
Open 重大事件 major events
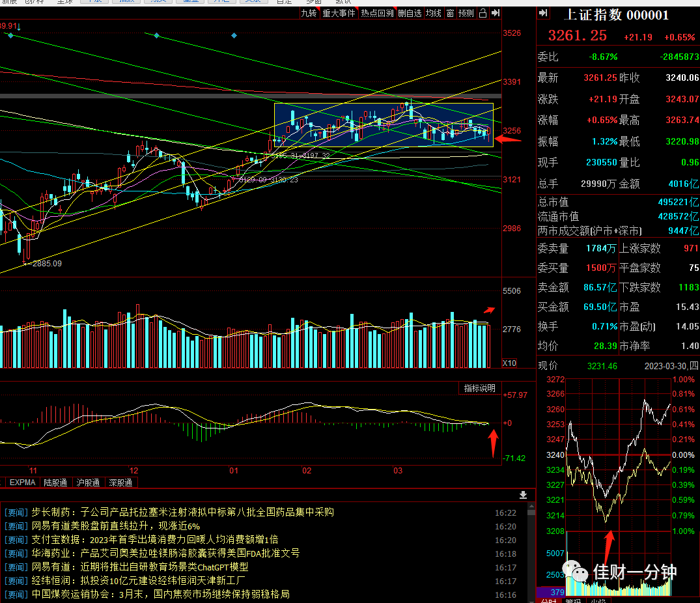[x=339, y=14]
